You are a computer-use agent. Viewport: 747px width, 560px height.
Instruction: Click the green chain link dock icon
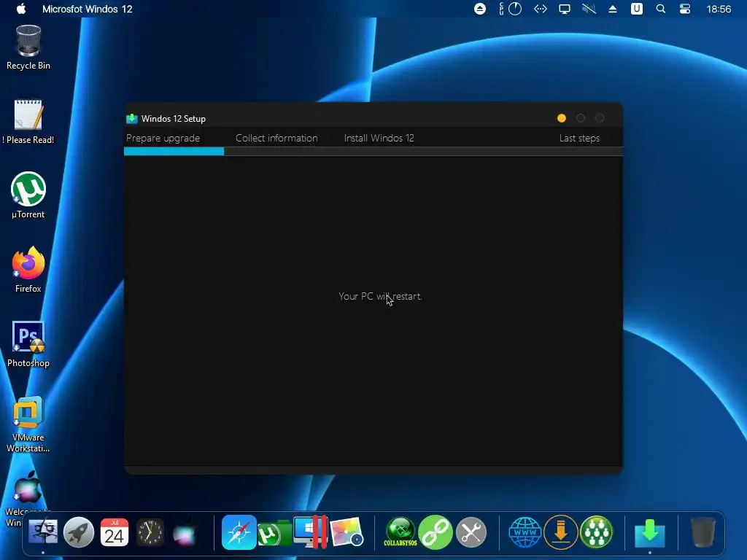point(436,532)
